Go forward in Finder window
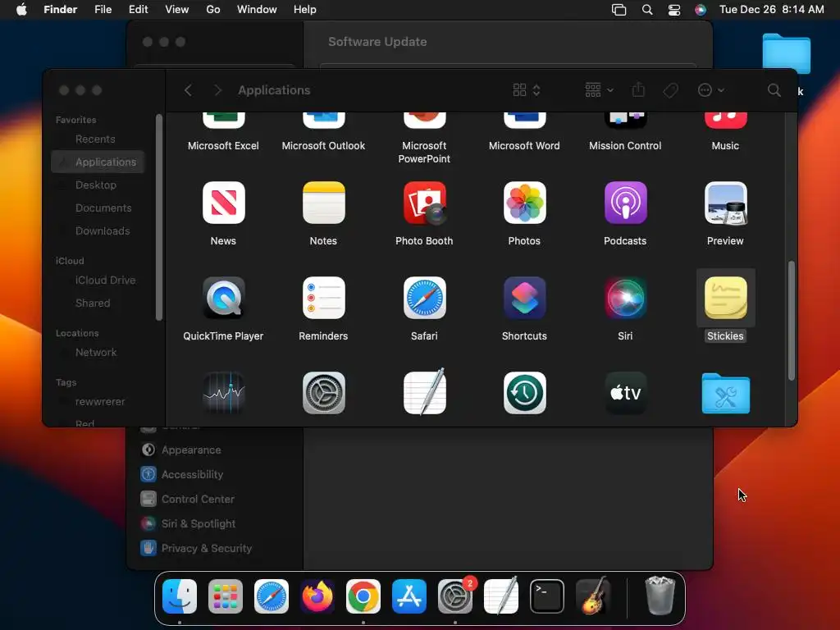 [x=217, y=90]
